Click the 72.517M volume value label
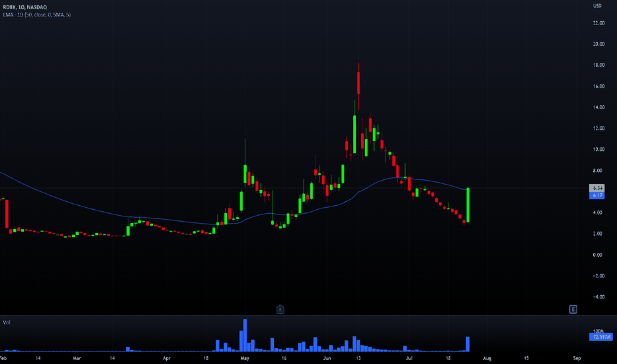The image size is (617, 364). coord(601,337)
